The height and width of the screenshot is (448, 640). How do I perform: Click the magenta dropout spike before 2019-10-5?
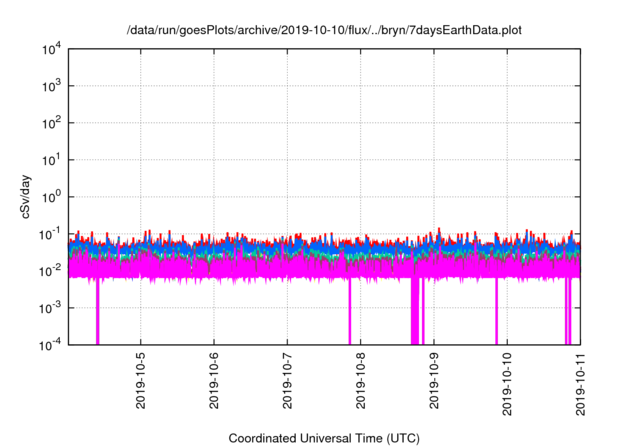[98, 312]
